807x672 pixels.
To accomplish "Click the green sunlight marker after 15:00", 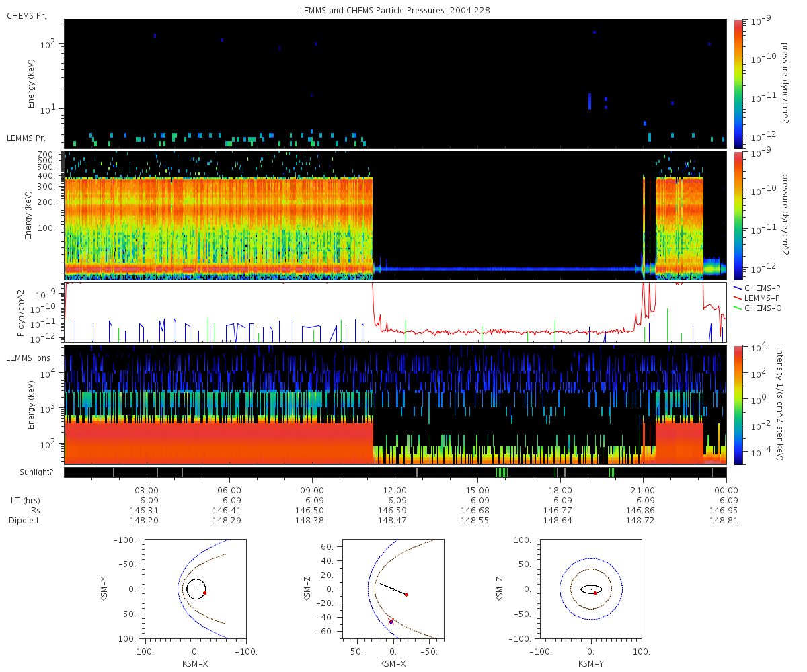I will point(502,472).
